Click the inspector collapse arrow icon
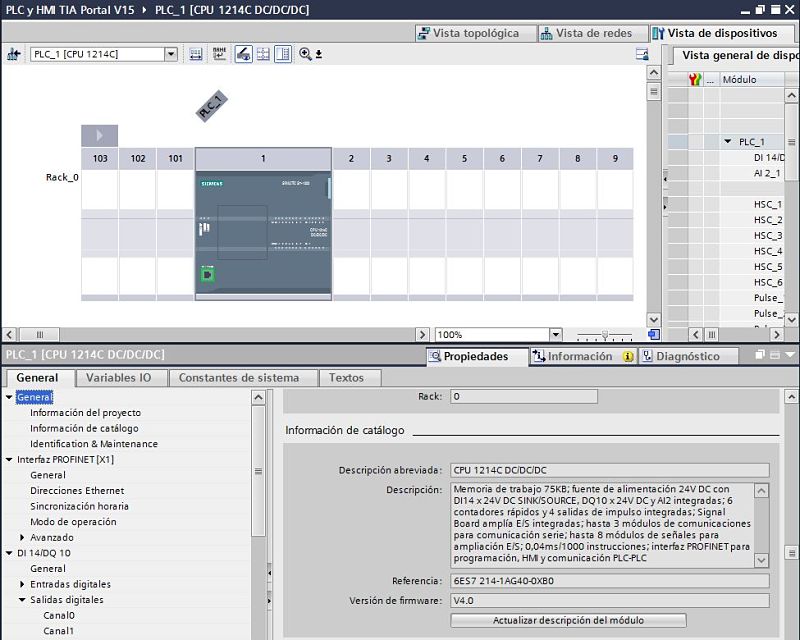 (x=790, y=355)
